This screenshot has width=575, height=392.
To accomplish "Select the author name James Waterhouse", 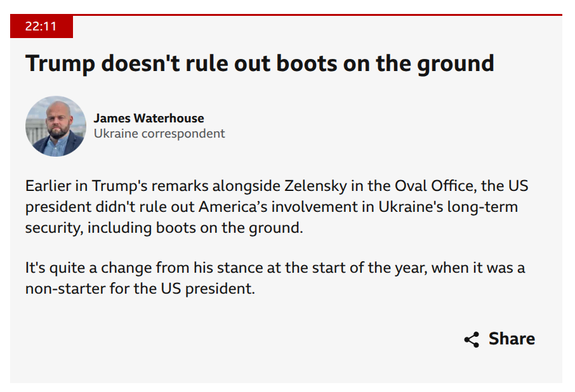I will [149, 119].
